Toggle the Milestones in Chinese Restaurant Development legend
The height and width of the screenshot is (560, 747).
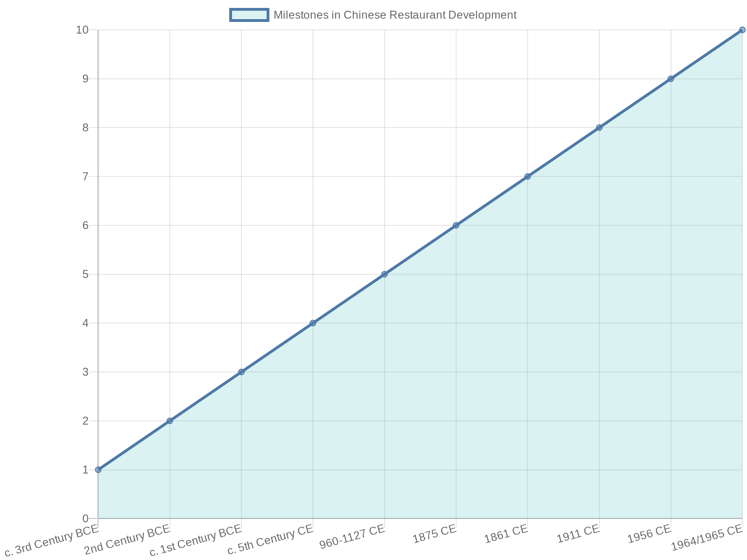(373, 15)
